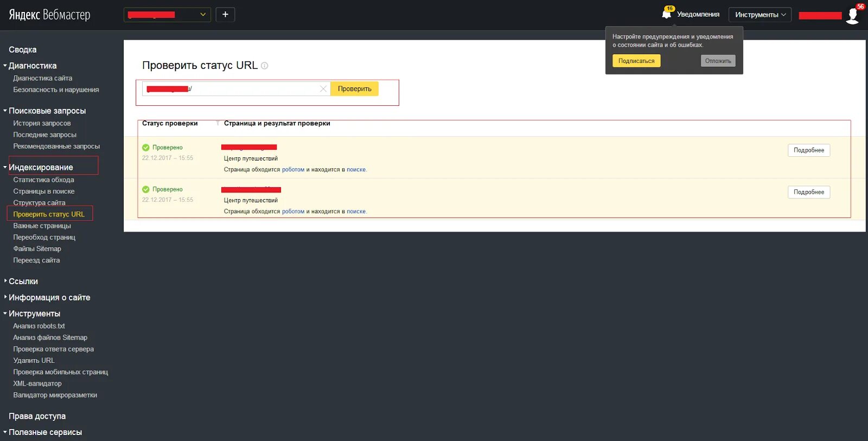Open the Инструменты dropdown in the header

[760, 15]
